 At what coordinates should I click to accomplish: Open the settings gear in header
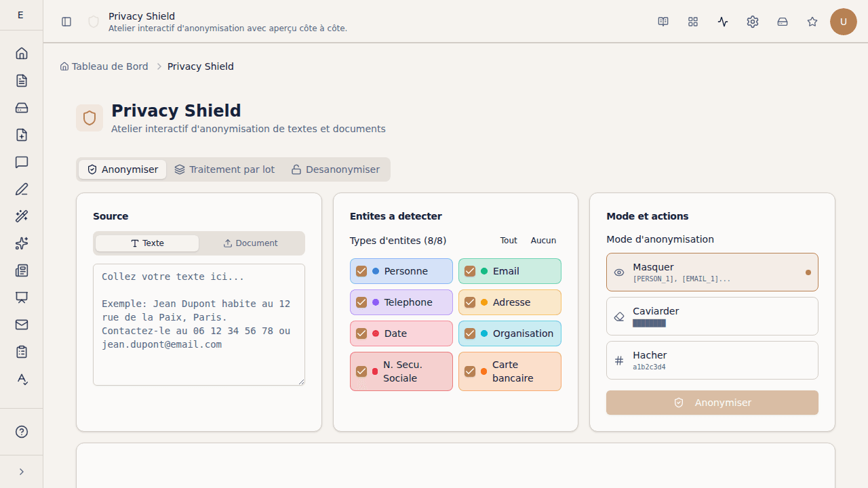tap(753, 22)
